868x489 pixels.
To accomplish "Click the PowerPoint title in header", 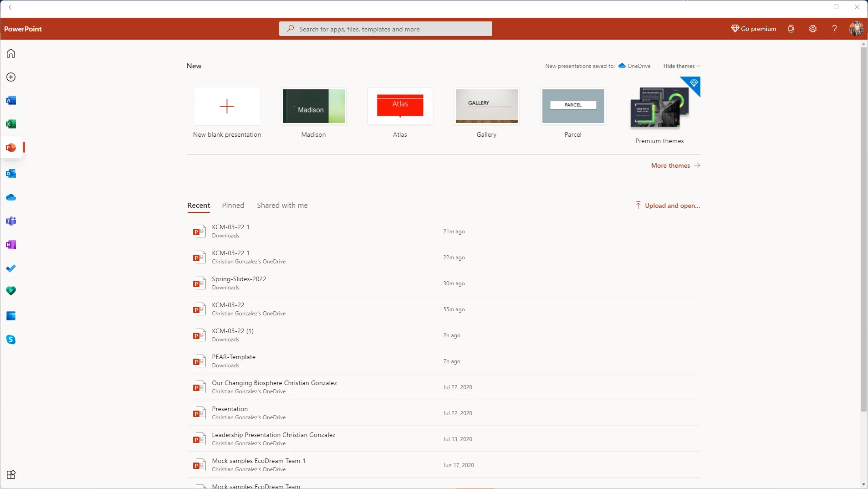I will pyautogui.click(x=23, y=29).
